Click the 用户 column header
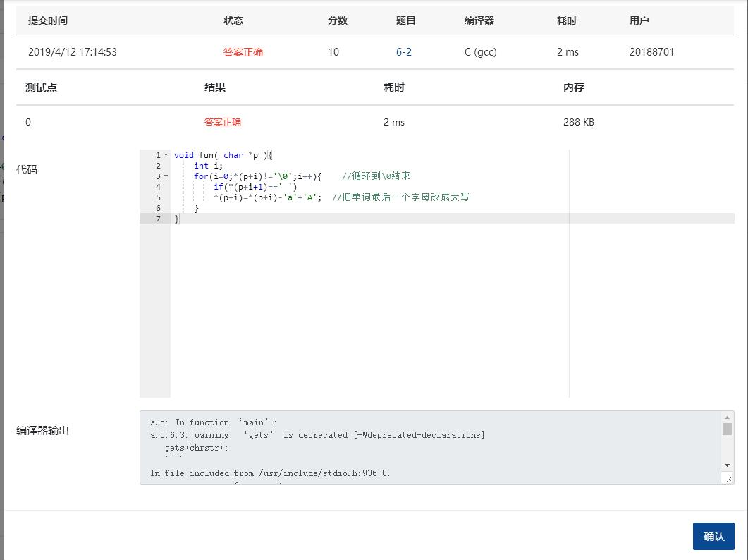The height and width of the screenshot is (560, 748). pyautogui.click(x=639, y=20)
